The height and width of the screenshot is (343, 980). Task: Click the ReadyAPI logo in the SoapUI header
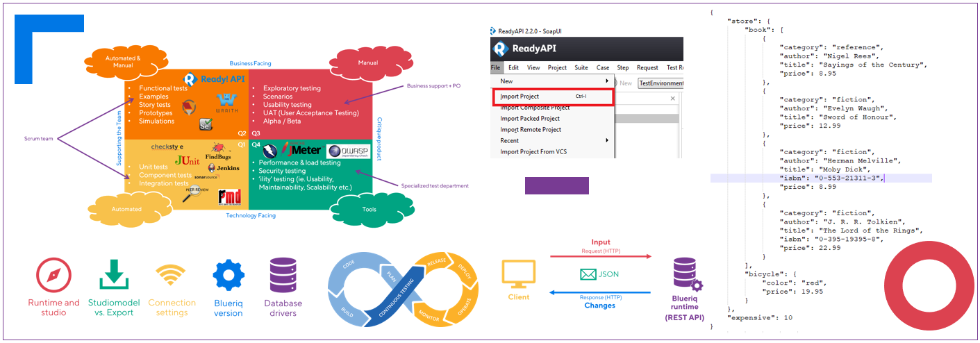(x=524, y=49)
